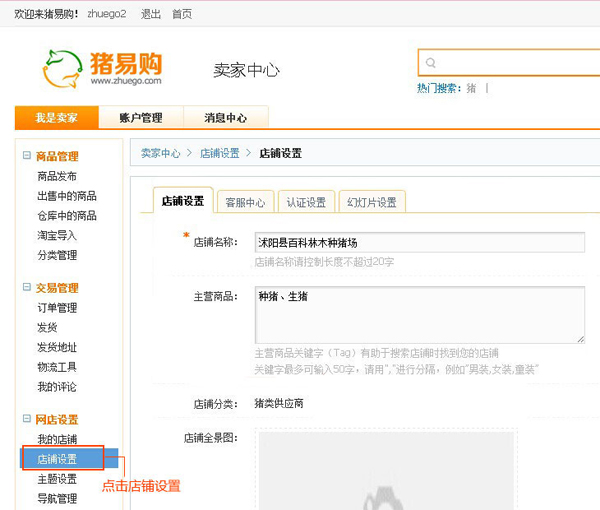Viewport: 600px width, 510px height.
Task: Collapse the 网店设置 sidebar group
Action: click(26, 419)
